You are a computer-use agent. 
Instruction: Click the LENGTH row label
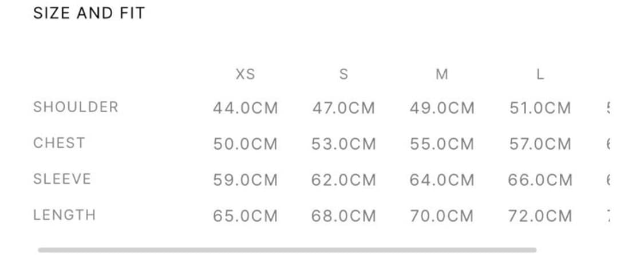coord(64,215)
